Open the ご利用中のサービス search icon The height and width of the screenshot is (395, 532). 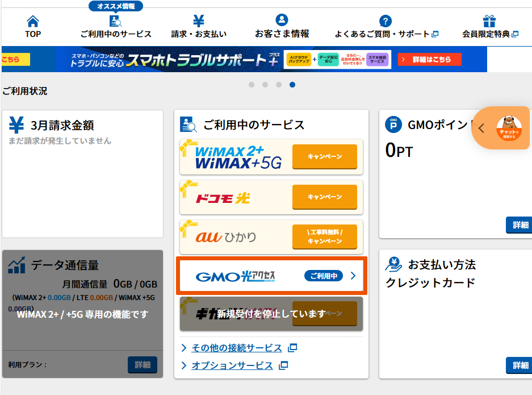(116, 20)
